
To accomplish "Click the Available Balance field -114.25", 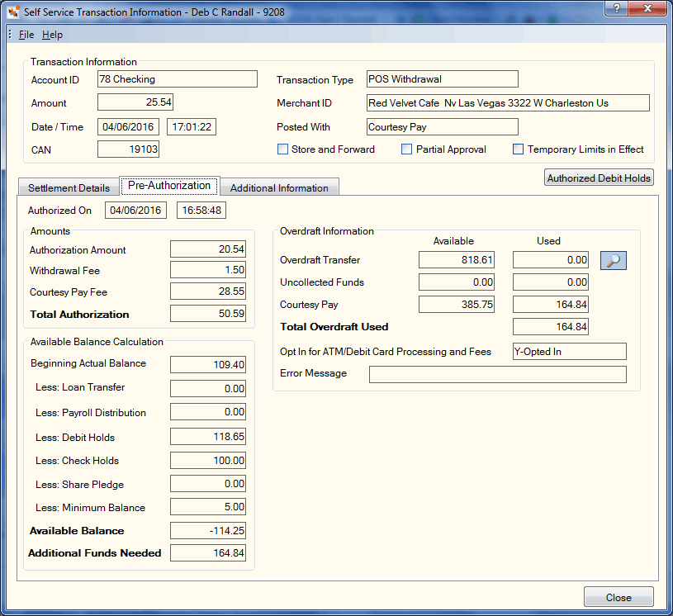I will [x=208, y=531].
